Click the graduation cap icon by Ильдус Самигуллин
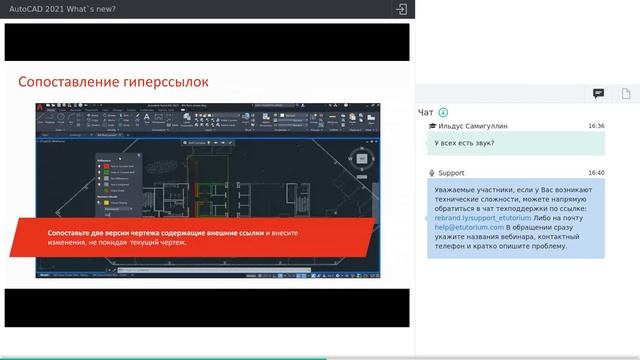640x360 pixels. tap(432, 126)
